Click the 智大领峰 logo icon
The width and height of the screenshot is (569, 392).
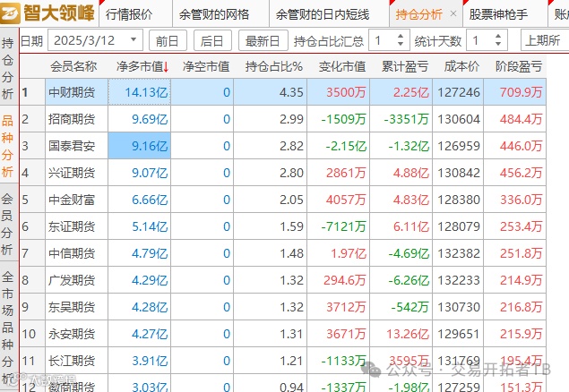(x=11, y=13)
